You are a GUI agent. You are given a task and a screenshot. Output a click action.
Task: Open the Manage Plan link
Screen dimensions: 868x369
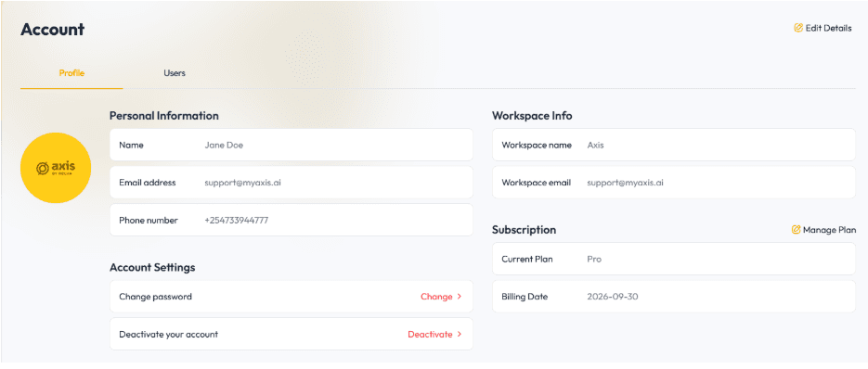pos(823,230)
